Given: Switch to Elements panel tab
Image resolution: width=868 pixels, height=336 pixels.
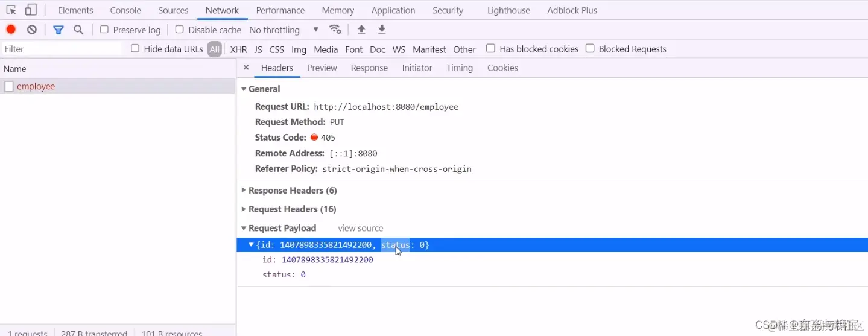Looking at the screenshot, I should (75, 10).
